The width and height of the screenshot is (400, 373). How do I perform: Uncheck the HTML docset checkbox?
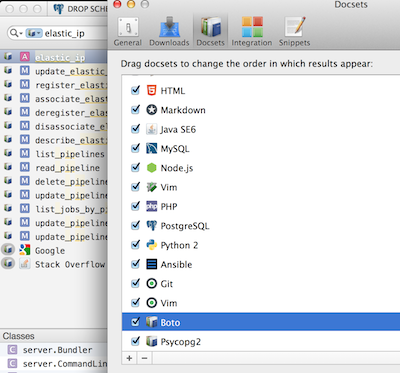tap(135, 90)
